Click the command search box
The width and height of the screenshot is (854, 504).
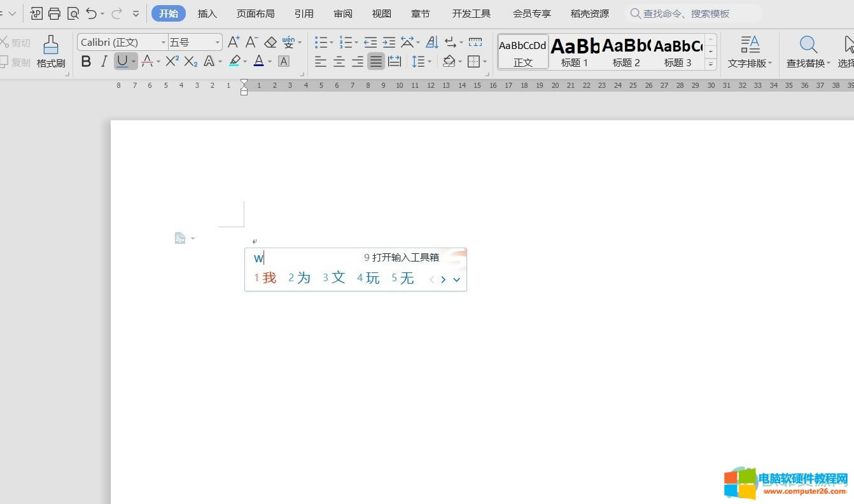[692, 13]
